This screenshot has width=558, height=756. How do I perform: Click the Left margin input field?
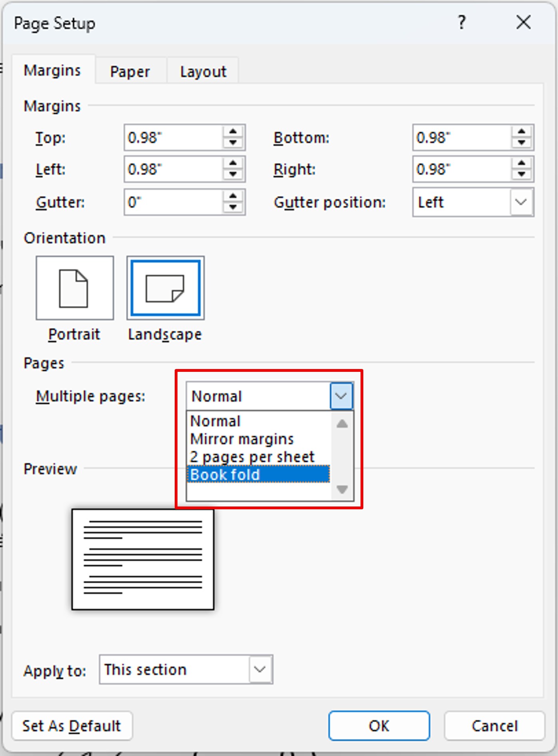[x=173, y=169]
